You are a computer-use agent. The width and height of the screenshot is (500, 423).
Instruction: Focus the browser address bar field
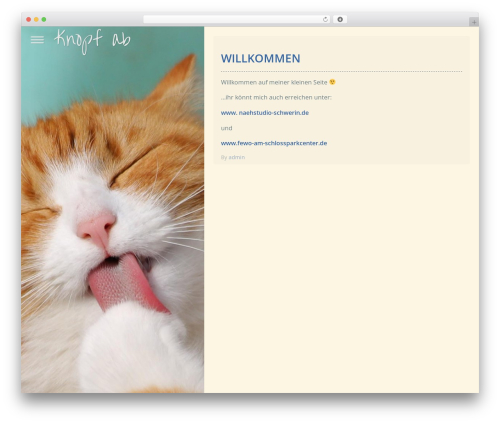point(233,19)
